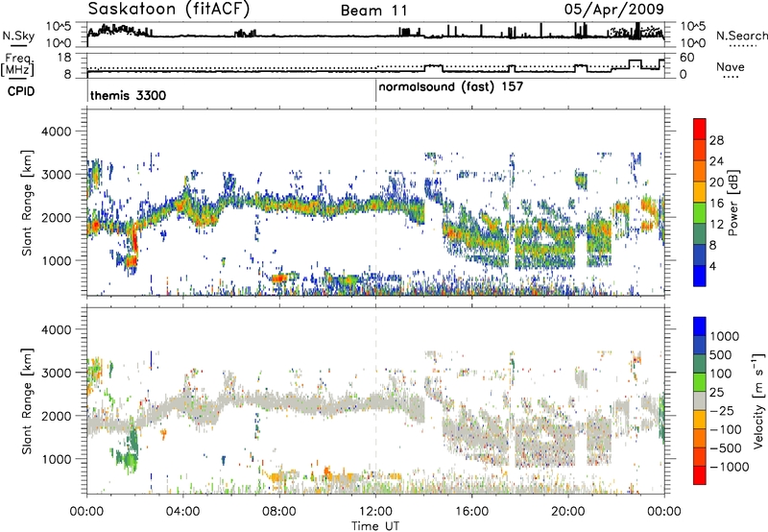Click the 4000 tick on power panel axis
Screen dimensions: 768x532
pos(56,132)
